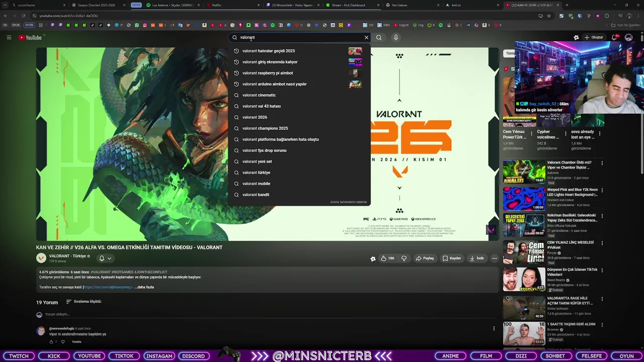The image size is (644, 362).
Task: Start voice search with the microphone
Action: [x=396, y=37]
